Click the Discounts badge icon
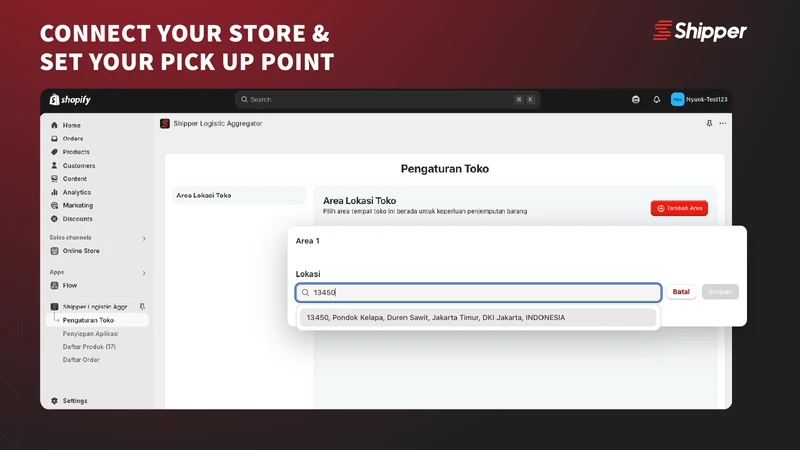This screenshot has height=450, width=800. click(54, 219)
